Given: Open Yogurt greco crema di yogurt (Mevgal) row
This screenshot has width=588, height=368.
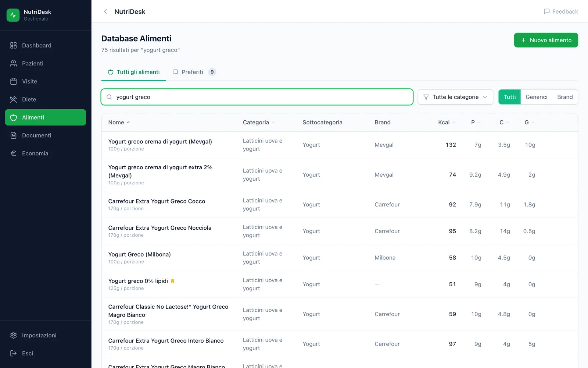Looking at the screenshot, I should pyautogui.click(x=339, y=145).
